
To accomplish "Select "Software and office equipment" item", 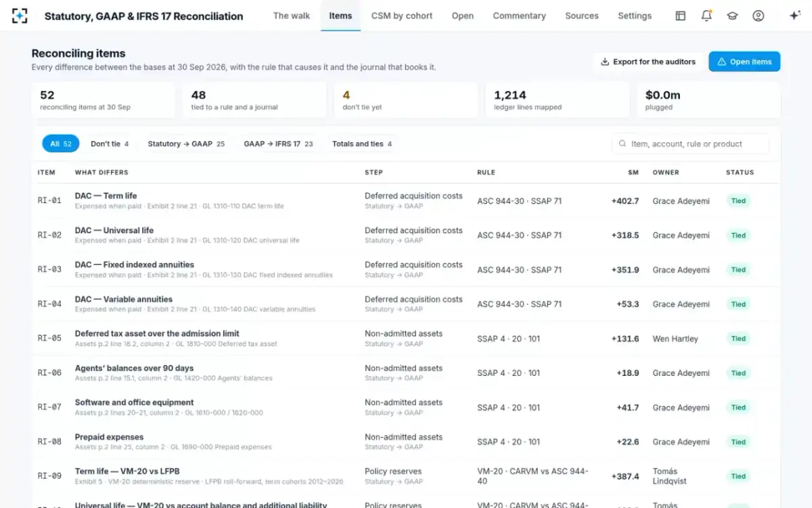I will (x=135, y=402).
